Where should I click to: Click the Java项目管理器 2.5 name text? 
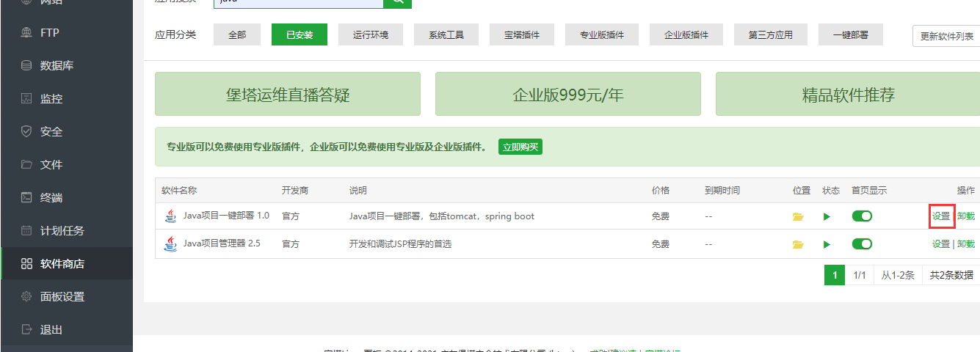[222, 244]
